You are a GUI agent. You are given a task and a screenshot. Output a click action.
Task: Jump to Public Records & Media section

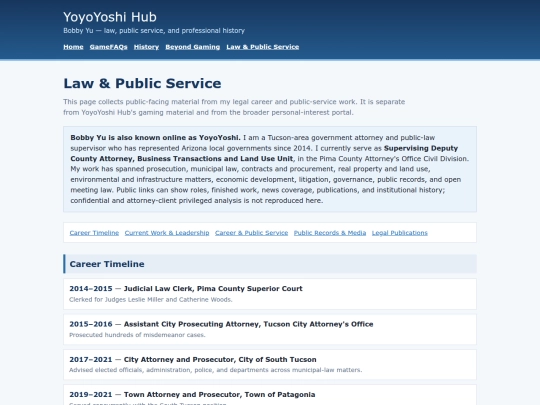(x=330, y=233)
